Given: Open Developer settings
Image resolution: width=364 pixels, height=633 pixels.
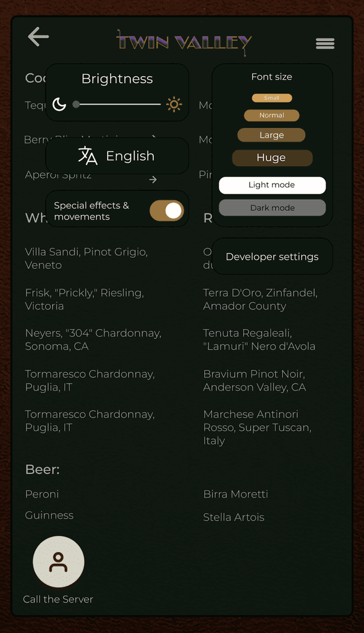Looking at the screenshot, I should pyautogui.click(x=272, y=257).
